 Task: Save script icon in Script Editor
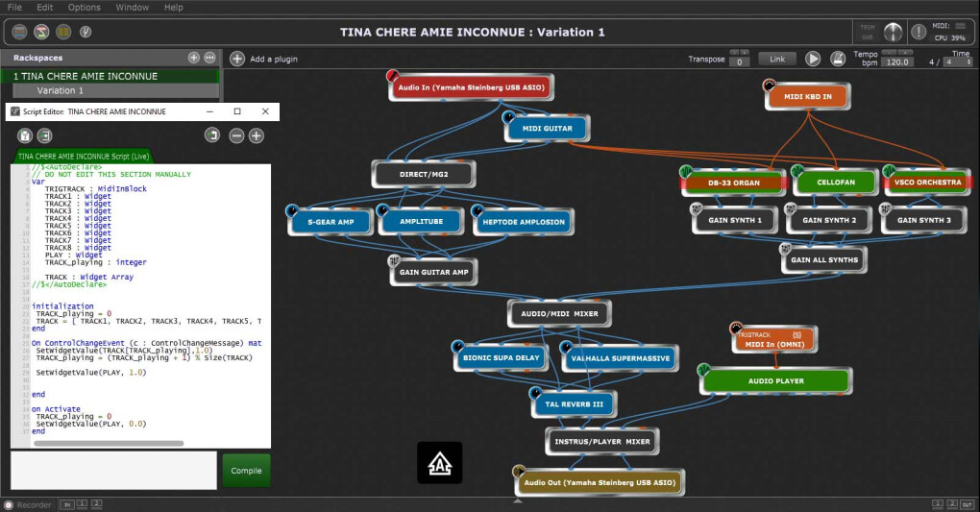tap(24, 135)
